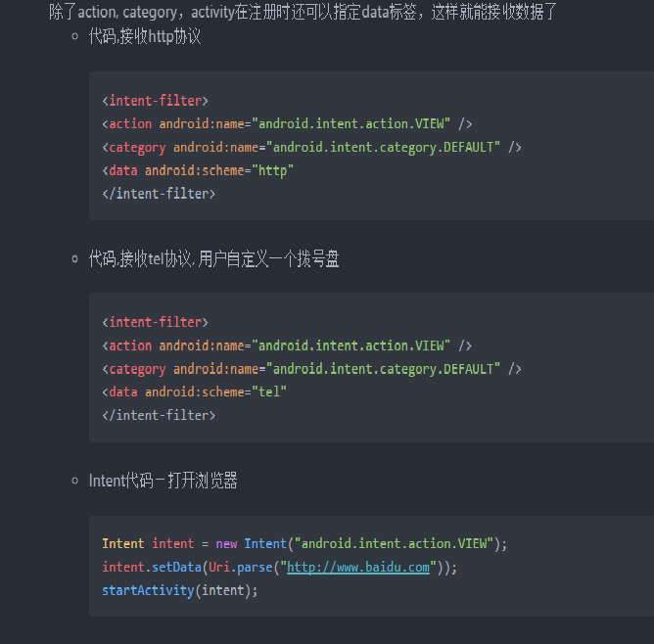Click the scheme value "http"
654x644 pixels.
click(273, 170)
